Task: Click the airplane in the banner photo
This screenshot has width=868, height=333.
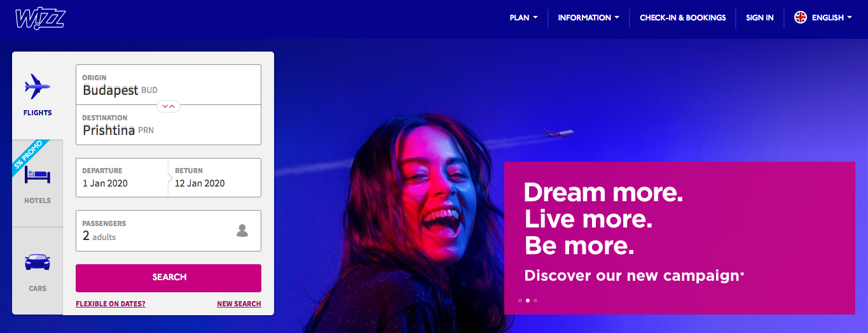Action: click(x=558, y=133)
